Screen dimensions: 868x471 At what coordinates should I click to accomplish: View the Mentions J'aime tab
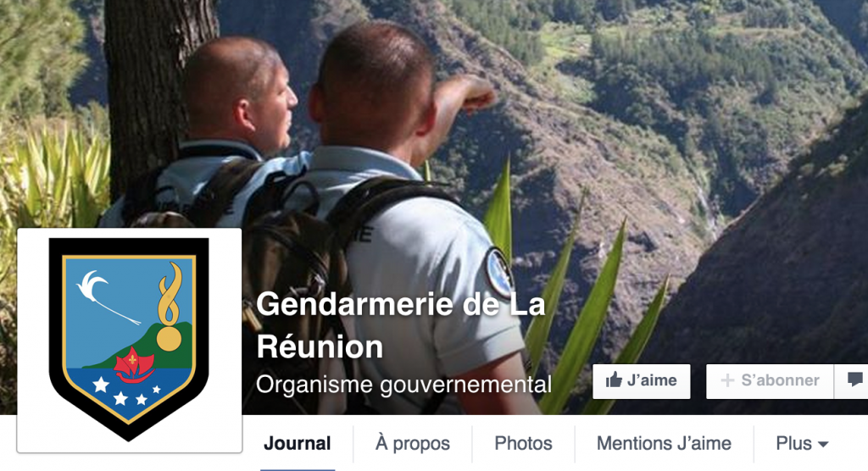click(664, 443)
